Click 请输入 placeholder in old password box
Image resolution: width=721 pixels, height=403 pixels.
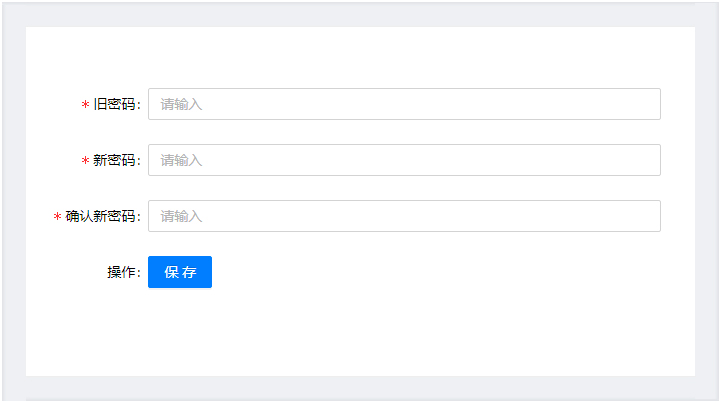coord(181,104)
